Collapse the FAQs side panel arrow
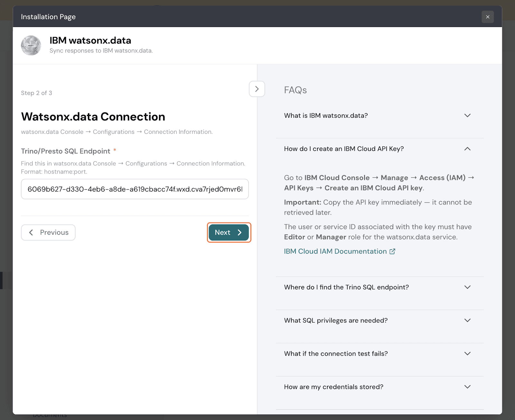515x420 pixels. tap(257, 89)
